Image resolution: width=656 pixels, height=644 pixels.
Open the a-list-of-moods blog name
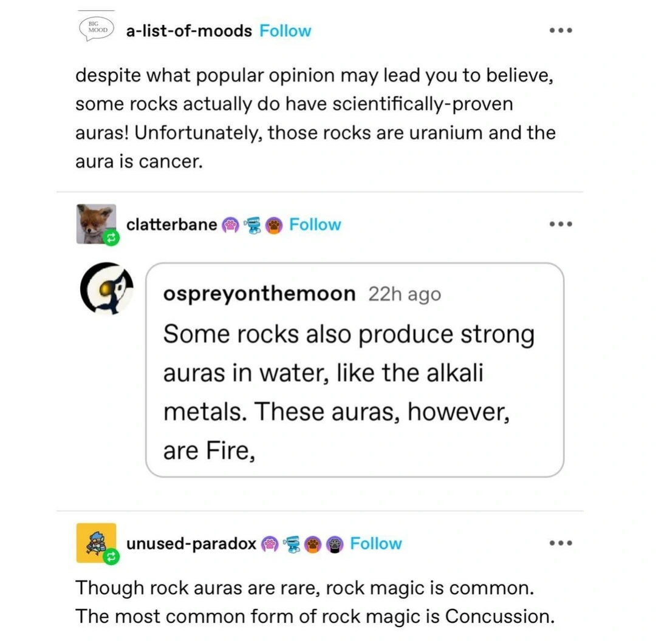188,31
